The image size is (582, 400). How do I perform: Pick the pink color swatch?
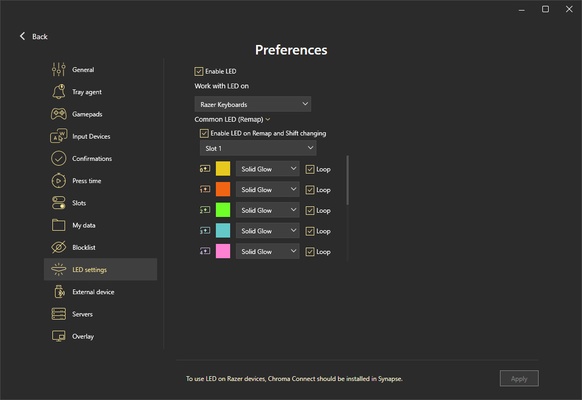(x=223, y=251)
